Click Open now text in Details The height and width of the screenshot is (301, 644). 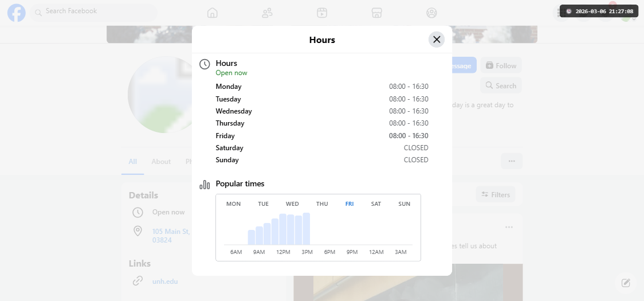pyautogui.click(x=168, y=212)
